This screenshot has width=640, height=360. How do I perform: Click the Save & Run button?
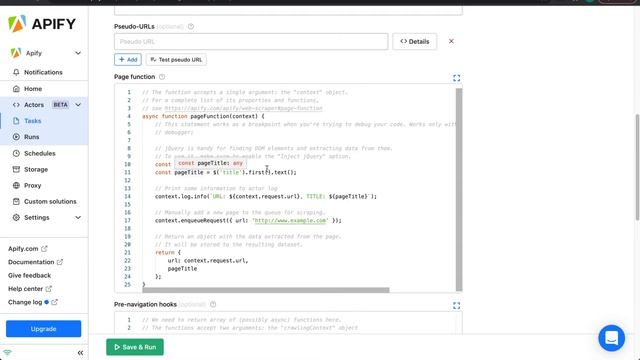[x=135, y=347]
